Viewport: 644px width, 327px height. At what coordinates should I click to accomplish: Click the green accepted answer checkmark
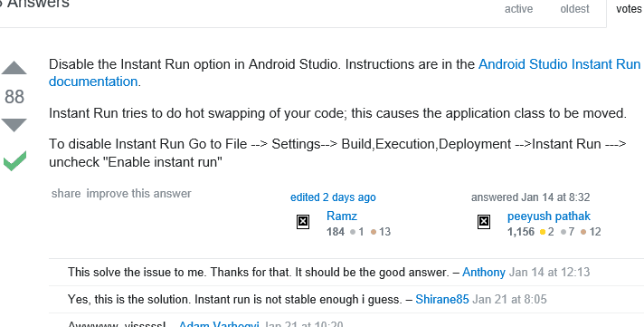click(x=14, y=161)
